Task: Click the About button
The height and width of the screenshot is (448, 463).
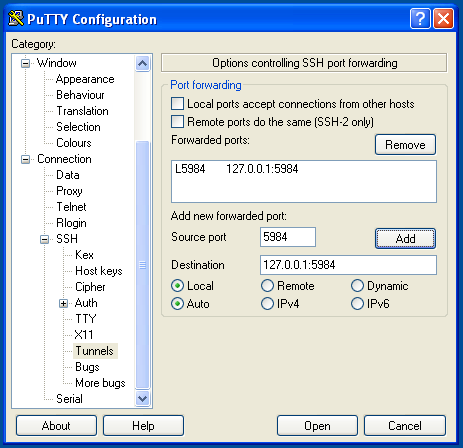Action: (56, 426)
